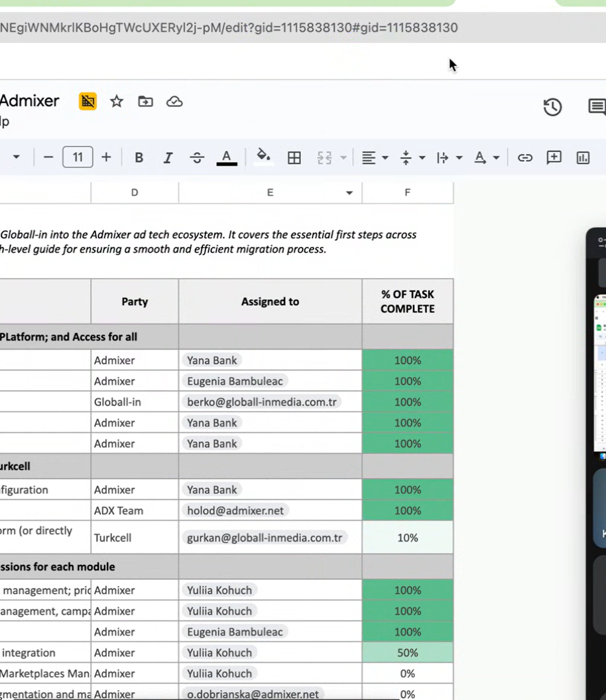
Task: Increase font size with plus button
Action: pos(106,157)
